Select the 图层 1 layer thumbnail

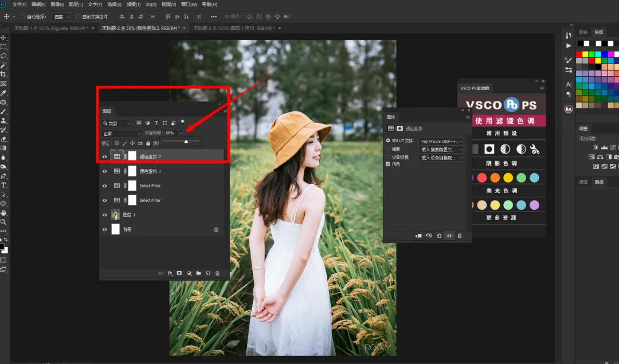[115, 215]
